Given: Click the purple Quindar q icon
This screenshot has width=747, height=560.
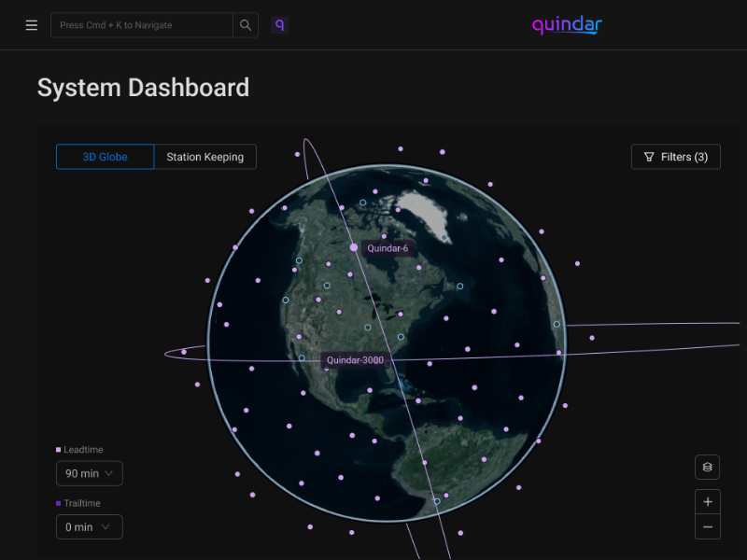Looking at the screenshot, I should [x=279, y=25].
